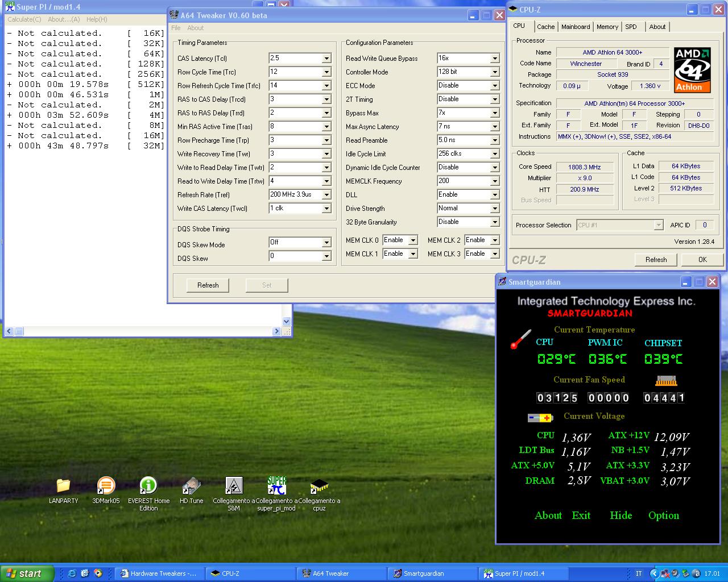Click Super PI horizontal scrollbar left arrow
The height and width of the screenshot is (582, 728).
click(x=9, y=331)
